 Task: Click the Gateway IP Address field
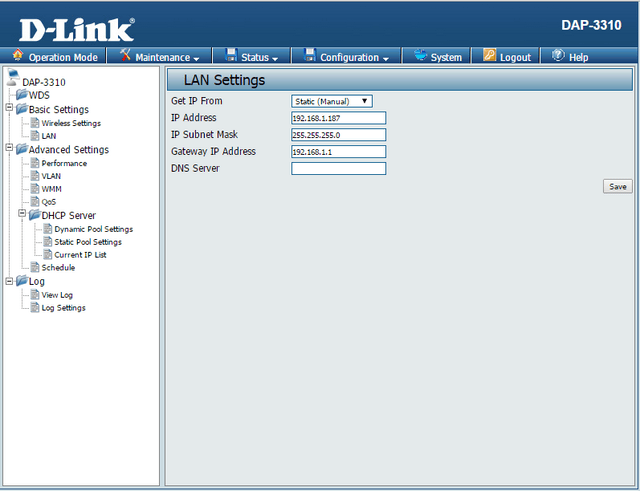pyautogui.click(x=338, y=152)
